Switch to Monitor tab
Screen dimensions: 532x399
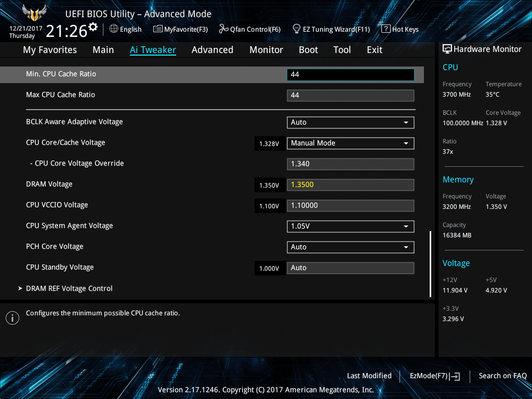click(267, 50)
